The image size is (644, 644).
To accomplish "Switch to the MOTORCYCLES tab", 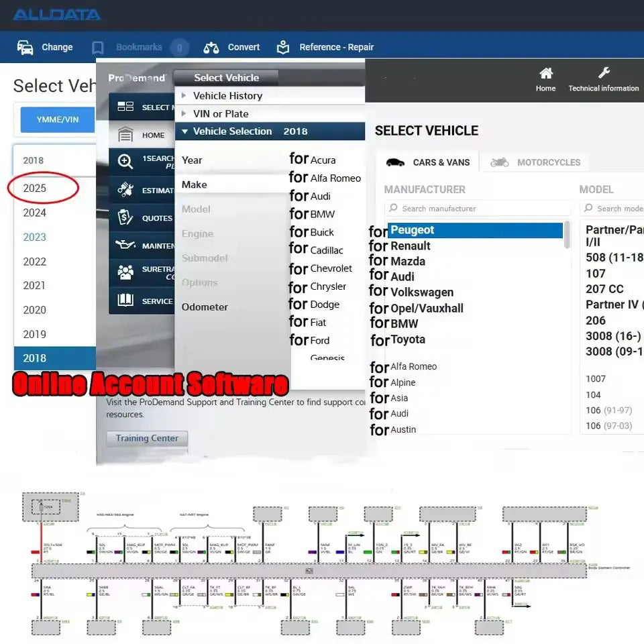I will pos(535,162).
